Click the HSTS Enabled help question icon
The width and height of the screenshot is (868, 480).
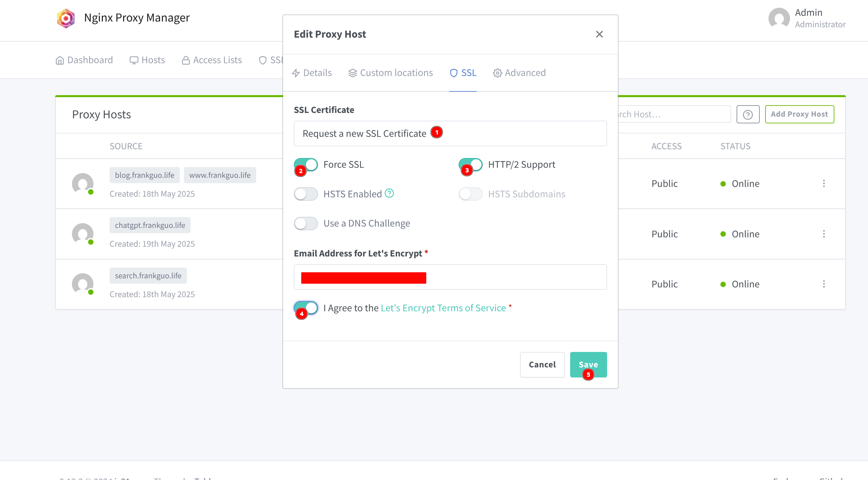click(x=389, y=193)
